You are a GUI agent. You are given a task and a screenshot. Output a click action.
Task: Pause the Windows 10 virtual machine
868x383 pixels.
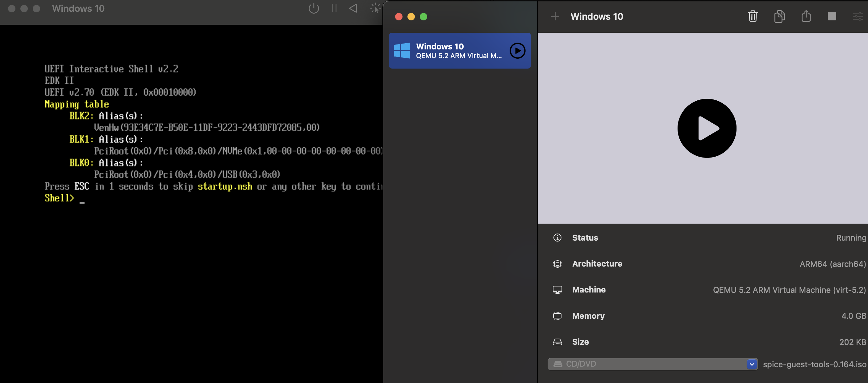coord(334,8)
